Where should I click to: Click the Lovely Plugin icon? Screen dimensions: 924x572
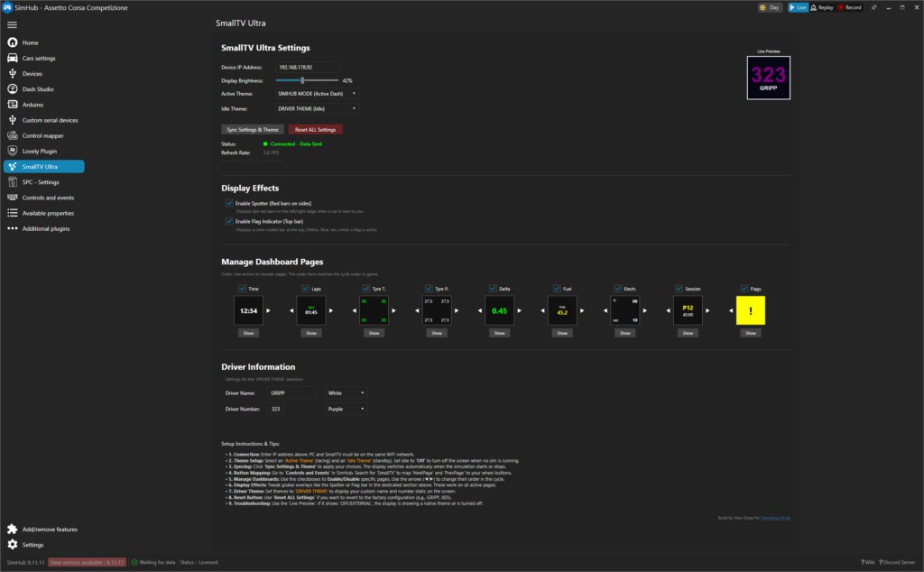(13, 151)
